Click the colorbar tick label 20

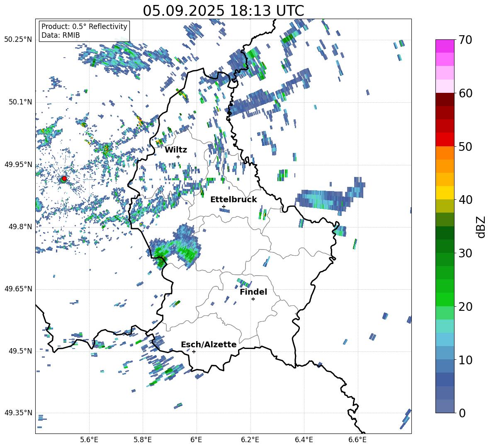pyautogui.click(x=465, y=307)
